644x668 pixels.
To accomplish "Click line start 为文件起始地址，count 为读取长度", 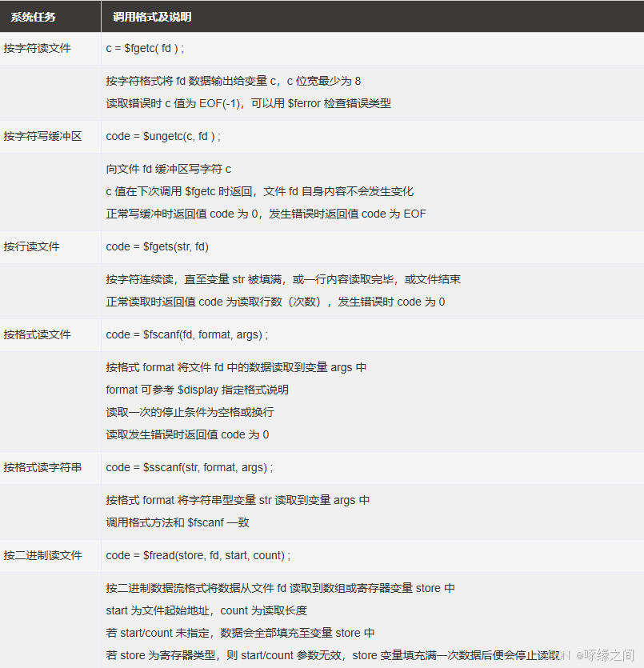I will point(206,611).
